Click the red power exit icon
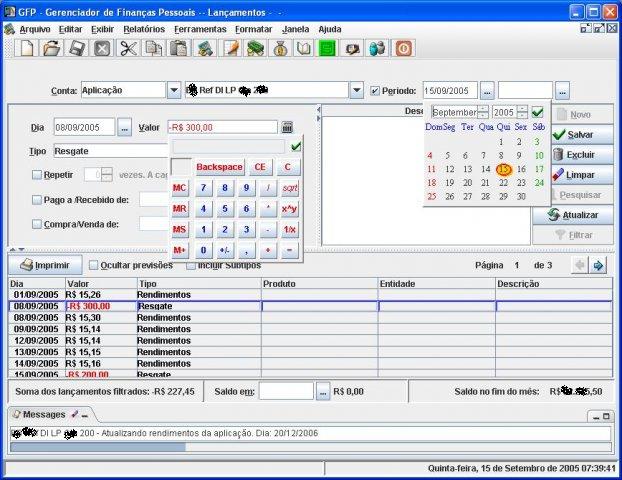Screen dimensions: 622x480 [x=403, y=48]
